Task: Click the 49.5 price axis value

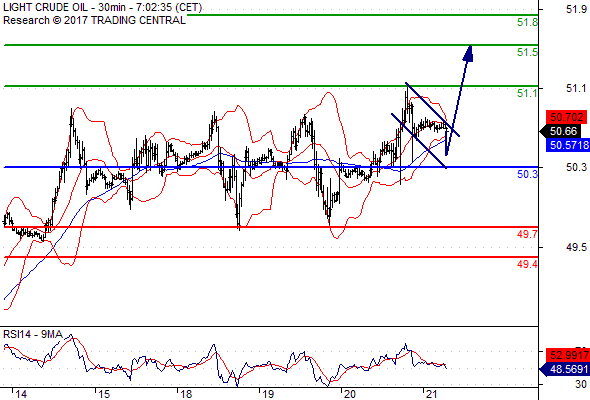Action: point(576,247)
